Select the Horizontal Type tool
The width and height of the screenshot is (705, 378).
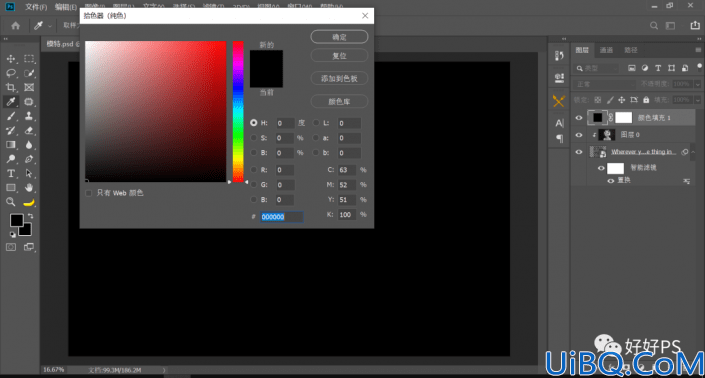(x=11, y=173)
